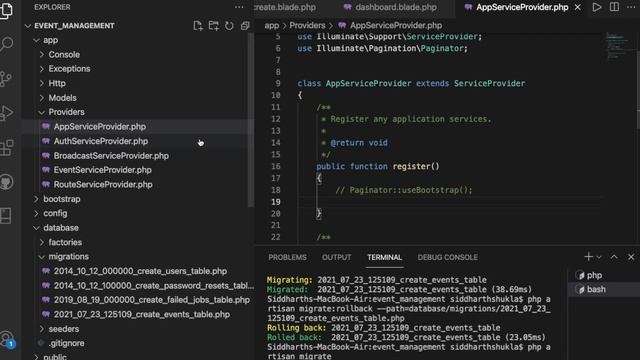This screenshot has width=640, height=360.
Task: Maximize the panel with the up arrow
Action: (x=614, y=257)
